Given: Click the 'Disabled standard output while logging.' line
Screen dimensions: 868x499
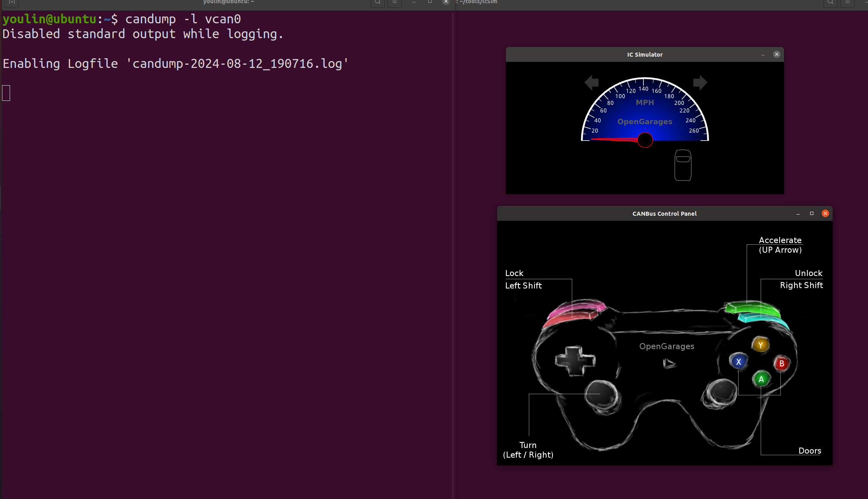Looking at the screenshot, I should click(x=143, y=34).
